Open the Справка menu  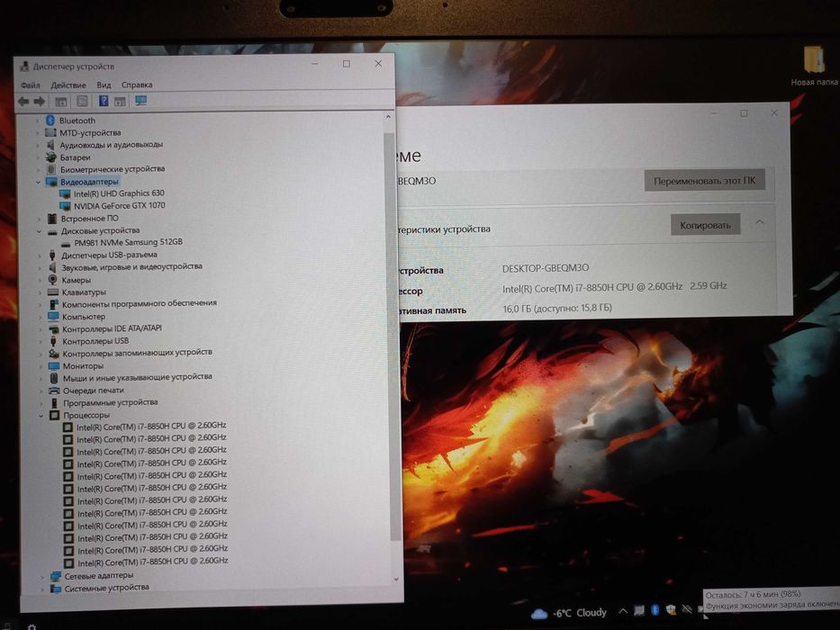pyautogui.click(x=137, y=85)
